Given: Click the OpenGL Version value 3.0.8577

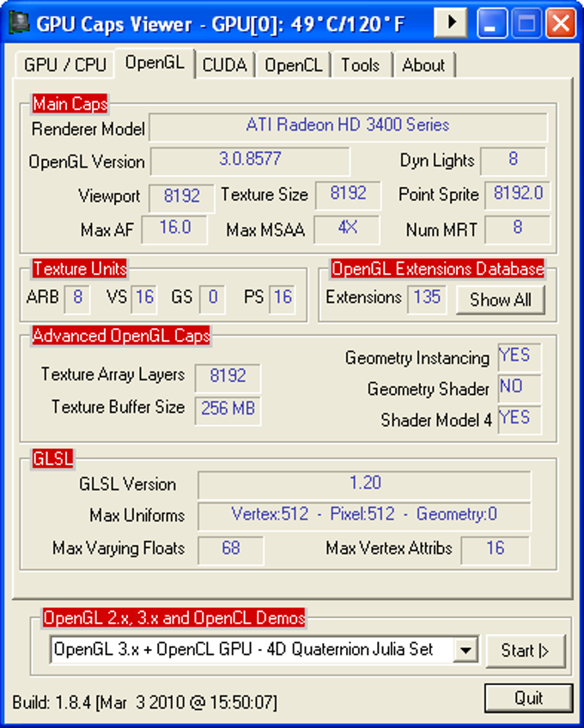Looking at the screenshot, I should click(x=250, y=161).
